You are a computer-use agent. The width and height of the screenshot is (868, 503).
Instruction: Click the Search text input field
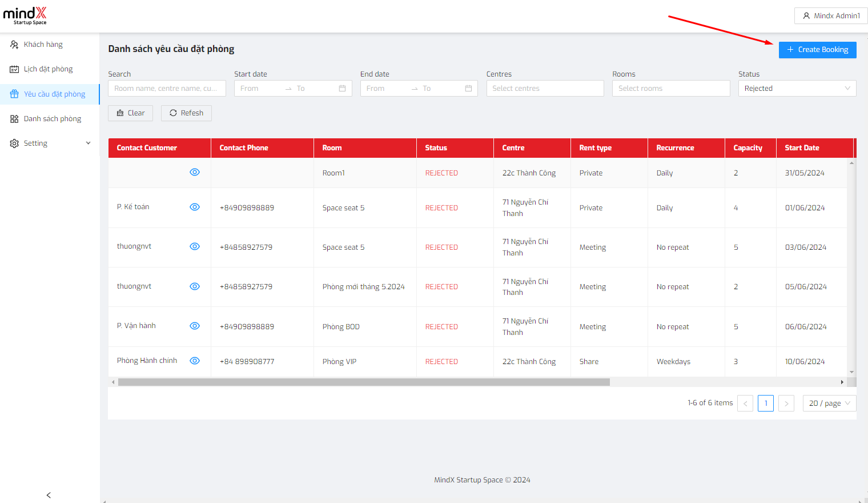[167, 89]
